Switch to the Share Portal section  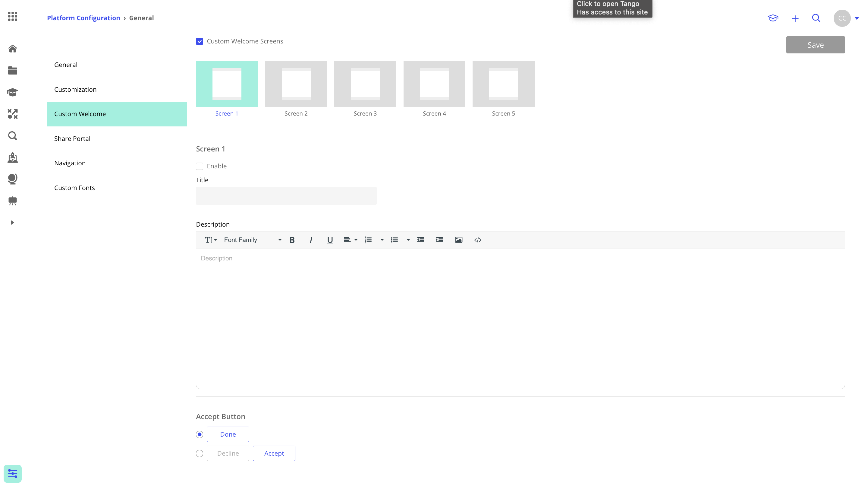tap(72, 138)
